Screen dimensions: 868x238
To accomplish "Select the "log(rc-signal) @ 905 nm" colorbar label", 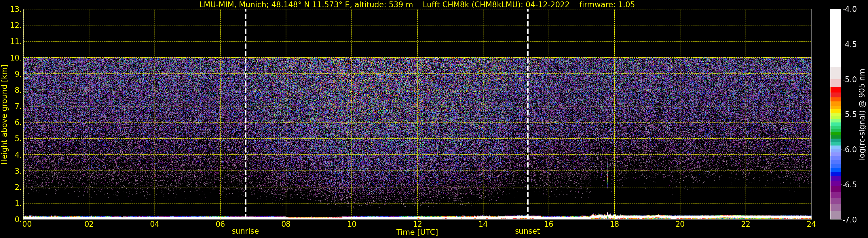I will click(862, 114).
